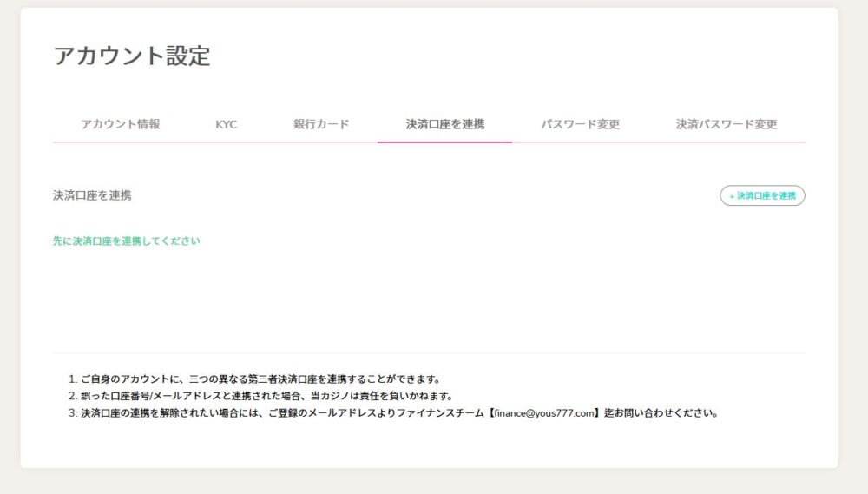868x494 pixels.
Task: Go to the パスワード変更 tab
Action: 580,124
